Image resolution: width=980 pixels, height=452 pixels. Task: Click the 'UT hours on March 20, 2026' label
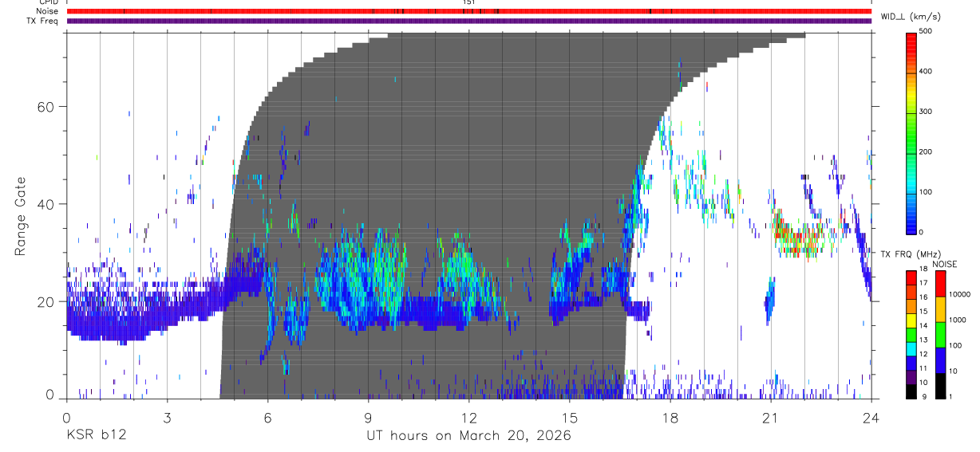pos(468,436)
